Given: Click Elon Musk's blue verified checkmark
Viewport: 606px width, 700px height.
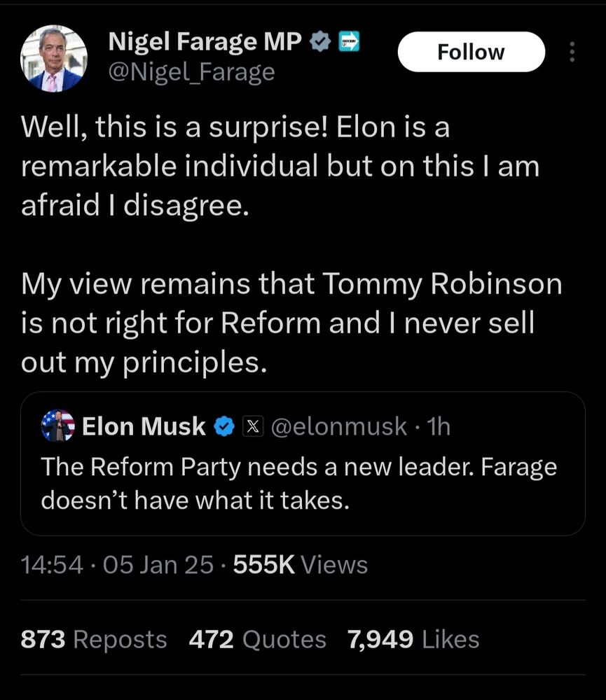Looking at the screenshot, I should (x=223, y=426).
